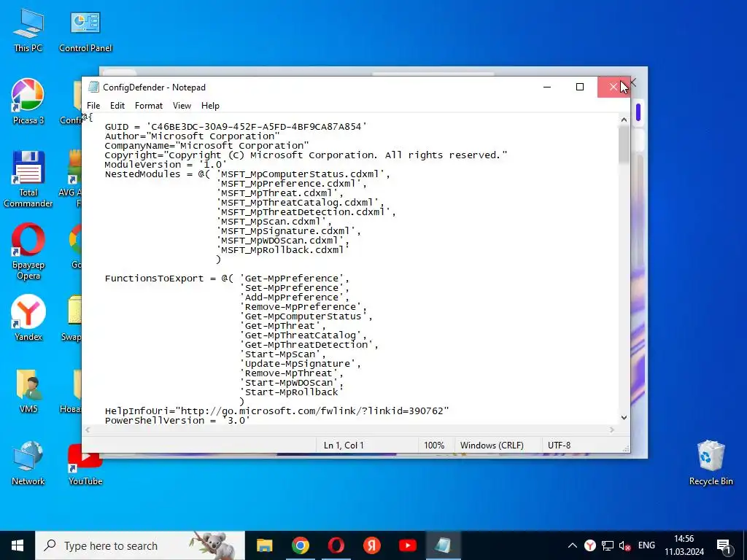Select the Picasa 3 desktop shortcut
747x560 pixels.
28,102
